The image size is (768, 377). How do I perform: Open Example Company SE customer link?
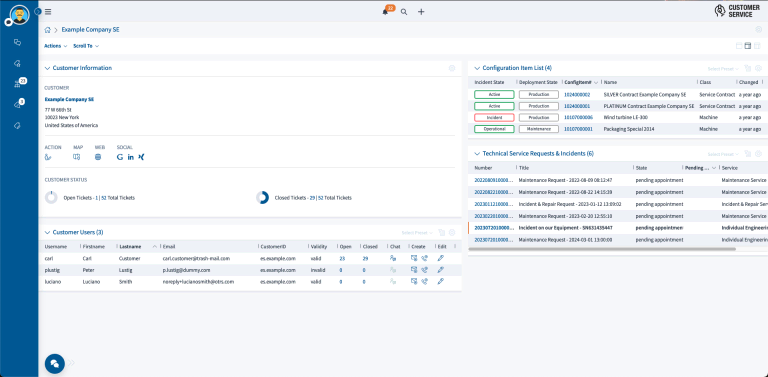pos(69,99)
